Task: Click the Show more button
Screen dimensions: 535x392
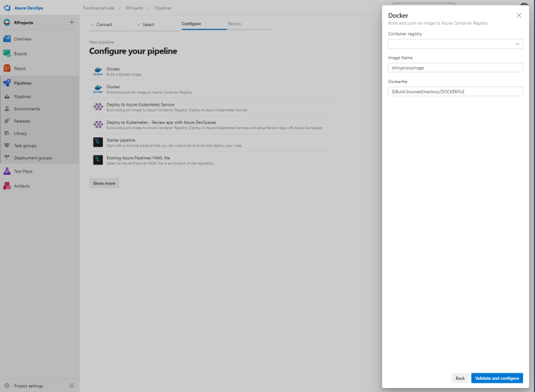Action: (x=104, y=183)
